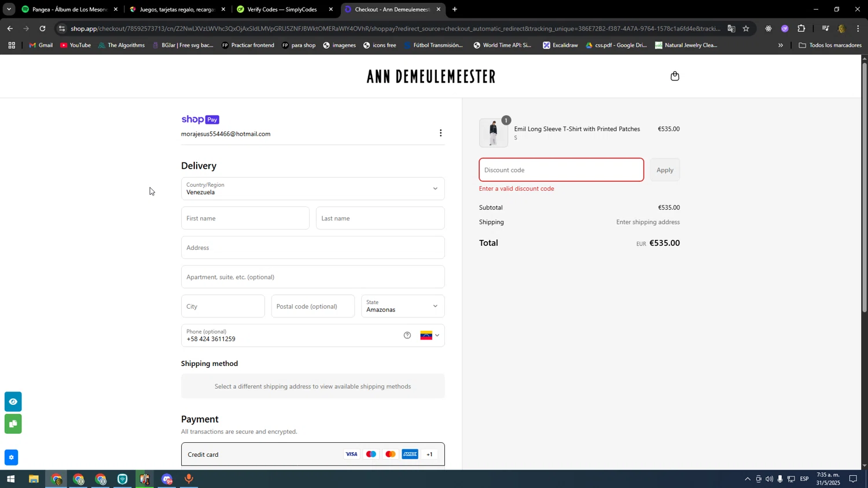Open the media control icon in toolbar

pyautogui.click(x=825, y=28)
